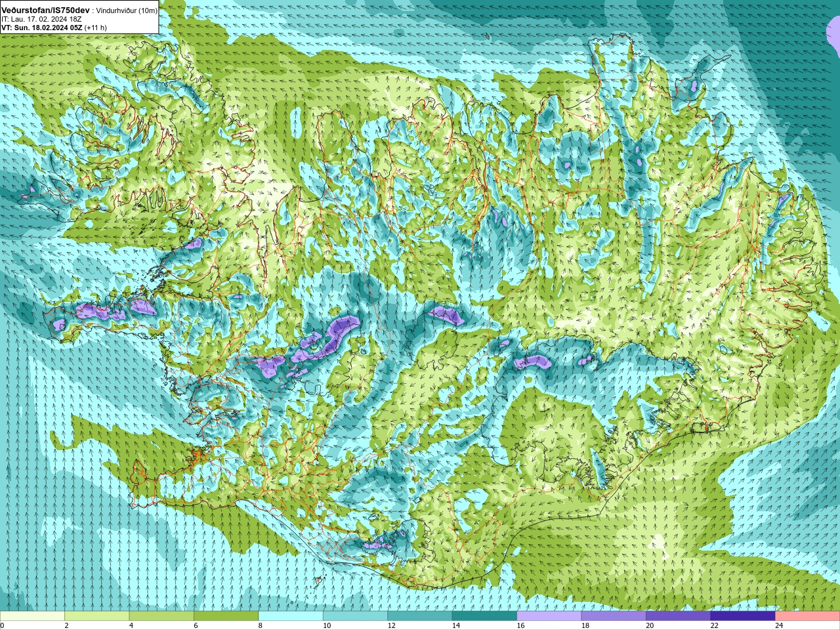Select the medium purple 18–20 legend swatch

click(x=614, y=616)
